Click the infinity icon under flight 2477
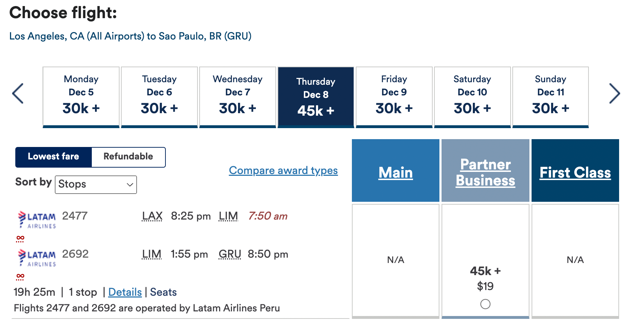Image resolution: width=644 pixels, height=321 pixels. click(20, 238)
